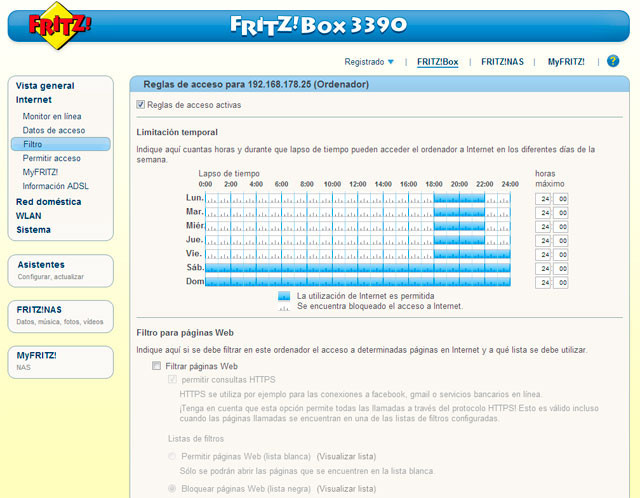Click Mar. time slot at 10:00
This screenshot has width=640, height=498.
click(339, 212)
